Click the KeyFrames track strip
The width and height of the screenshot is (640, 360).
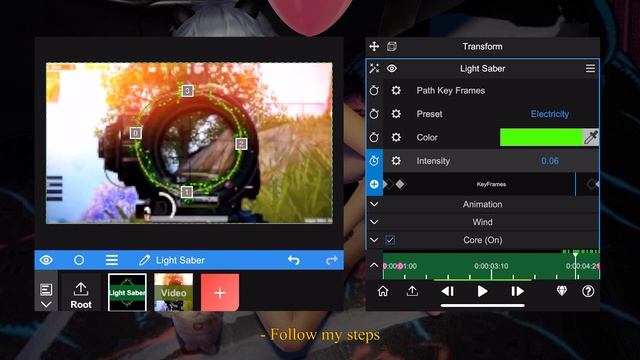click(x=491, y=184)
